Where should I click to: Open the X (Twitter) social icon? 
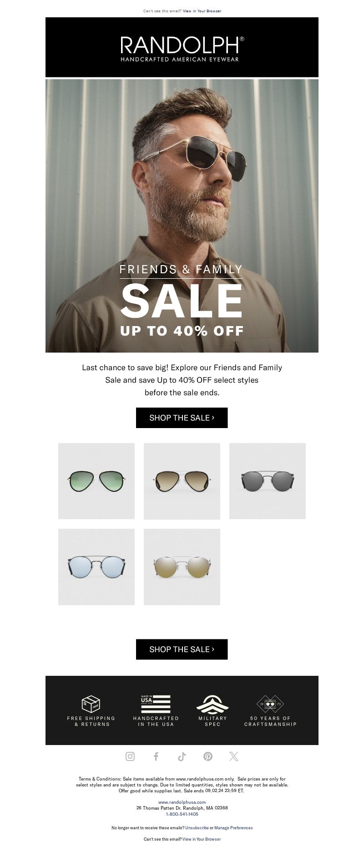tap(234, 756)
